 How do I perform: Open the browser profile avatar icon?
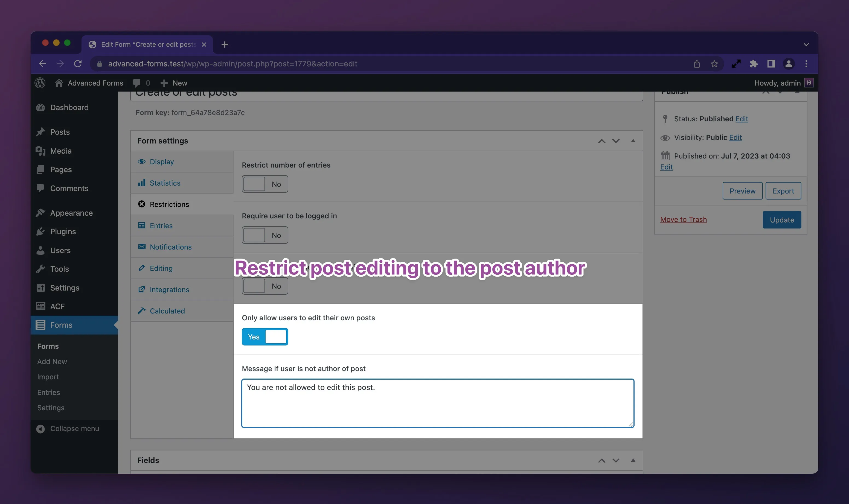point(789,63)
